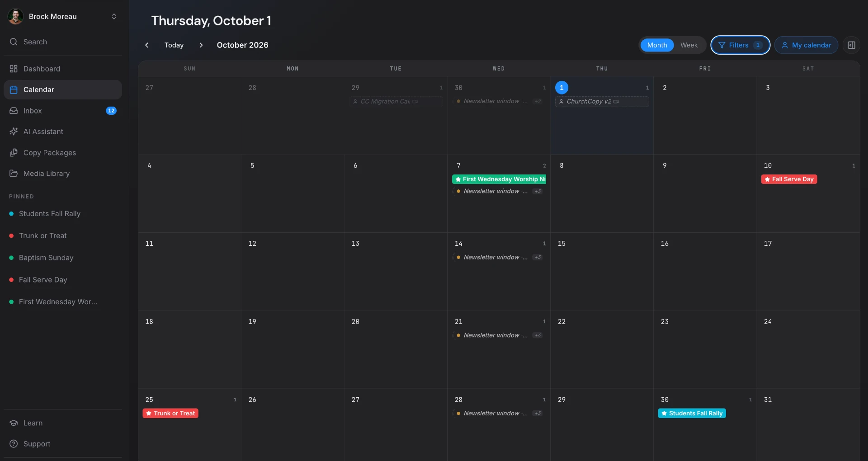Screen dimensions: 868x461
Task: Open the Students Fall Rally event on October 30
Action: [x=692, y=414]
